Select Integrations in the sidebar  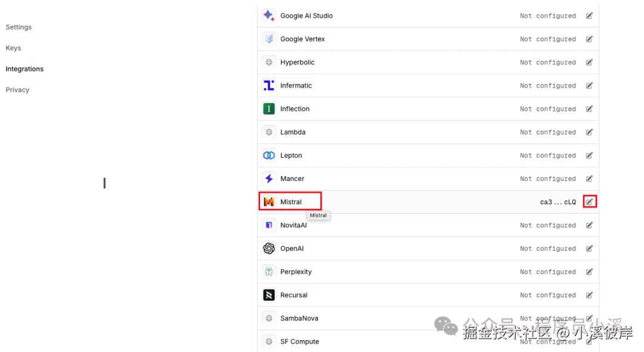click(x=24, y=69)
